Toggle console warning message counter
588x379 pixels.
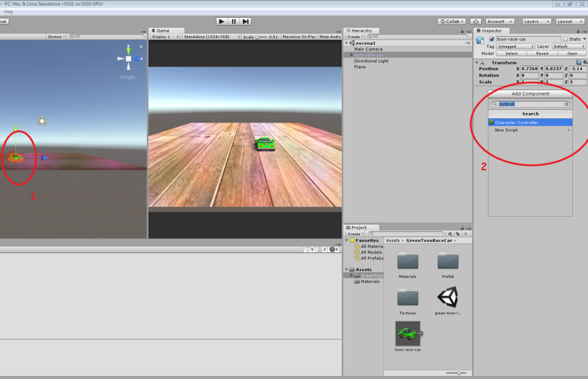coord(322,249)
